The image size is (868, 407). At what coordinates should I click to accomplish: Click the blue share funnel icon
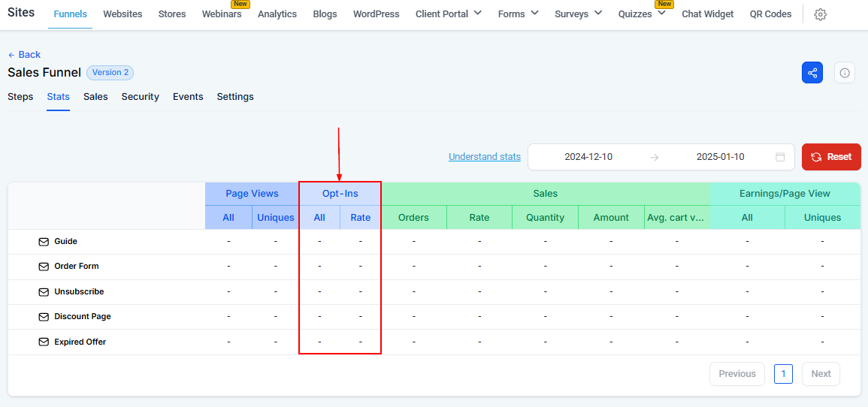tap(812, 72)
